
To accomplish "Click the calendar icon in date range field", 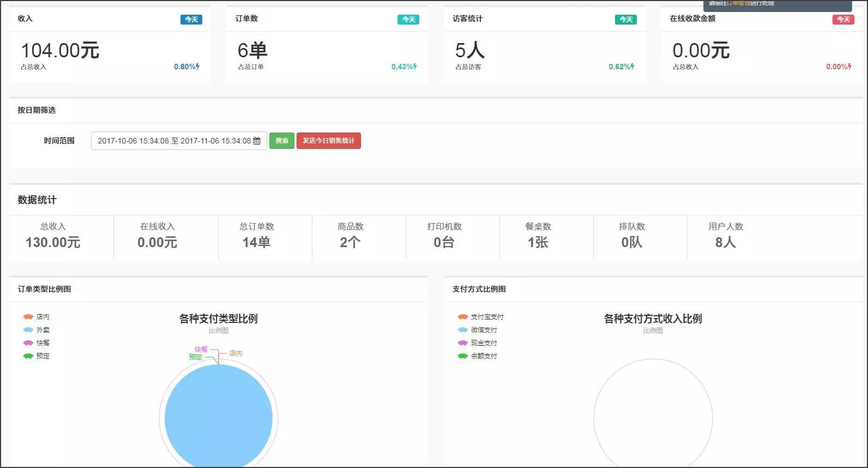I will pyautogui.click(x=257, y=141).
